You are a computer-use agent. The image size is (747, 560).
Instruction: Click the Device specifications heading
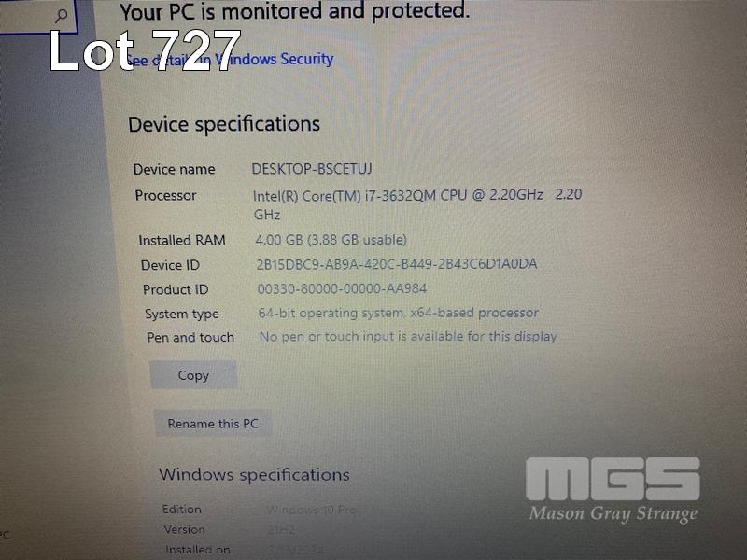(x=224, y=124)
